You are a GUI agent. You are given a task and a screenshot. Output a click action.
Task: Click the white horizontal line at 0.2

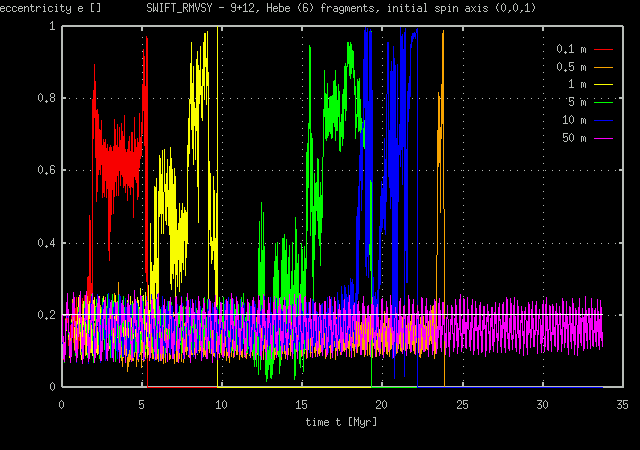pyautogui.click(x=333, y=314)
